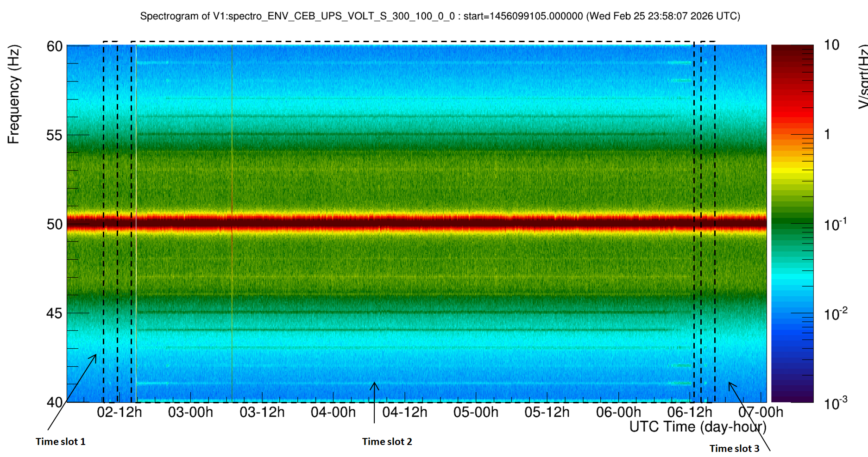
Task: Click the spectrogram title text at top
Action: (x=440, y=16)
